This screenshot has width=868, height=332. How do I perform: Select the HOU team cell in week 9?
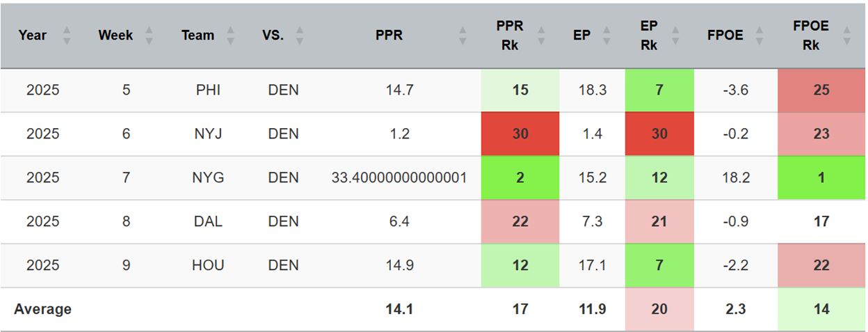tap(208, 265)
